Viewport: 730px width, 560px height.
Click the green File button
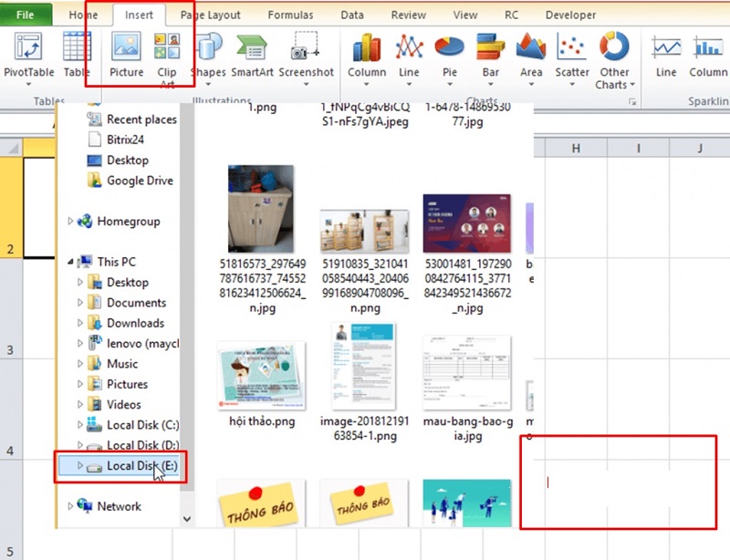click(x=26, y=16)
